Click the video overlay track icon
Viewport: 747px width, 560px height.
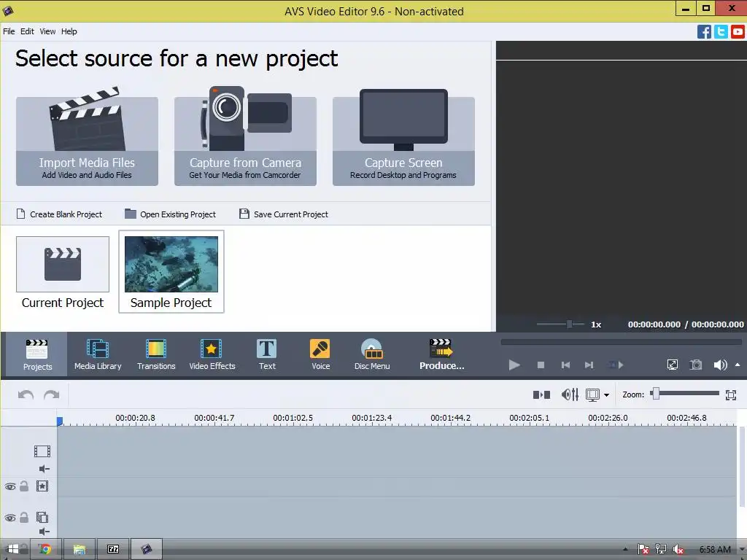coord(42,517)
